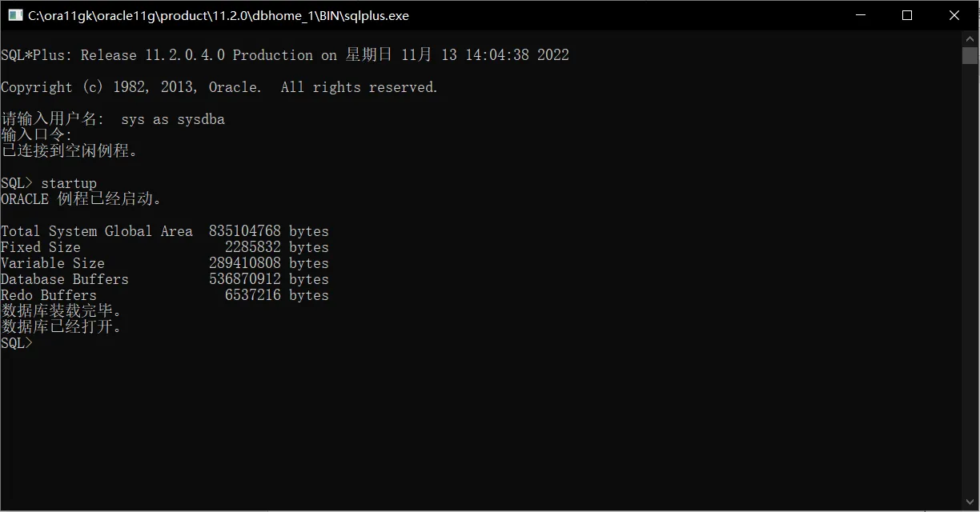Click the "Redo Buffers" label
980x512 pixels.
click(x=49, y=295)
